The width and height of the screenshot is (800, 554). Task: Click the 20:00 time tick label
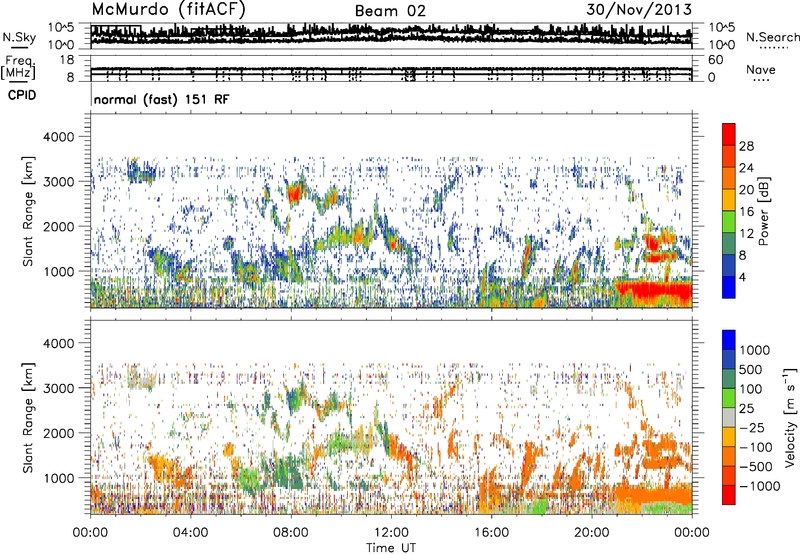[x=592, y=533]
